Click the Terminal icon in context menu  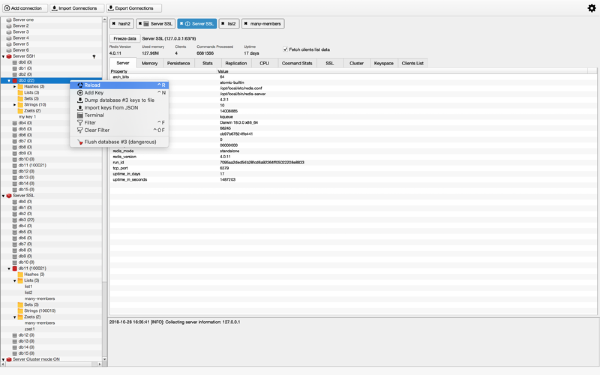[x=80, y=115]
